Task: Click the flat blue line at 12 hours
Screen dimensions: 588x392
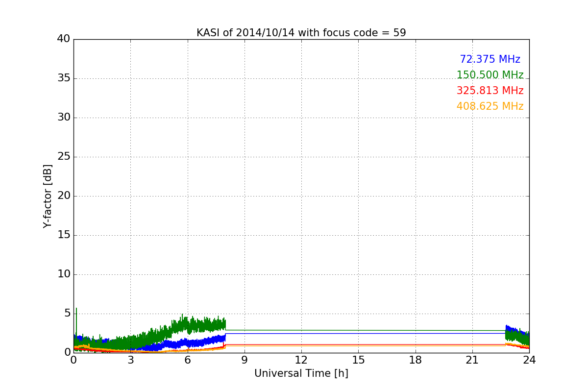Action: point(301,334)
